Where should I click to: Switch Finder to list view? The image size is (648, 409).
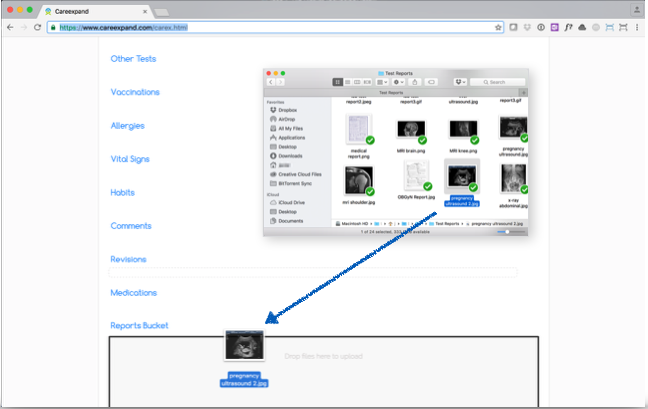point(346,81)
